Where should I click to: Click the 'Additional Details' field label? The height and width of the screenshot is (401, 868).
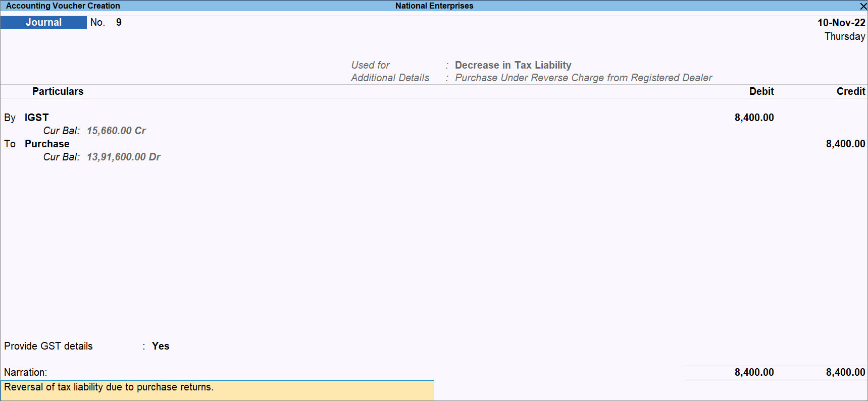(390, 78)
